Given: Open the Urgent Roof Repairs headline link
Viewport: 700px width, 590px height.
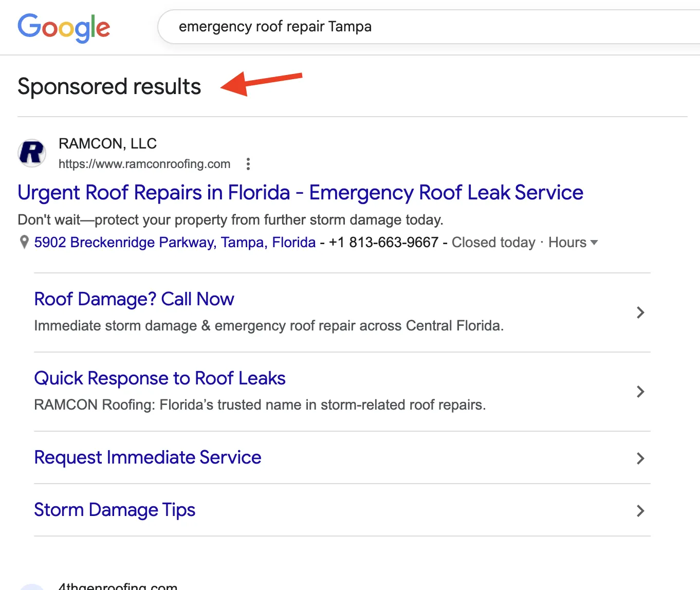Looking at the screenshot, I should (x=300, y=193).
